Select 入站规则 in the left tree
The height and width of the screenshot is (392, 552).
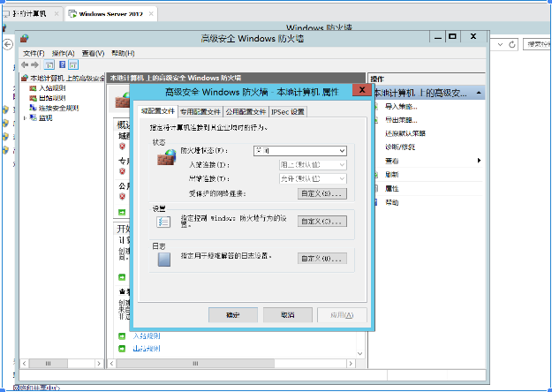[x=52, y=88]
